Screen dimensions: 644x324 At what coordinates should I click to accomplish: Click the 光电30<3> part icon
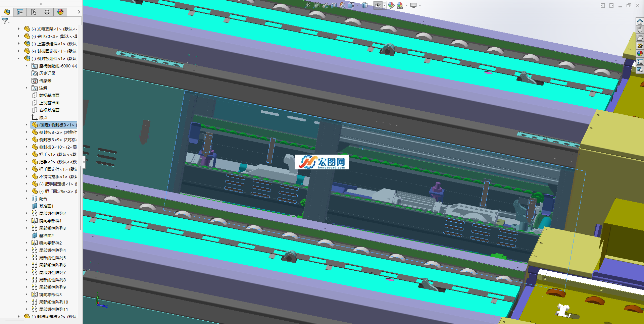pyautogui.click(x=27, y=36)
